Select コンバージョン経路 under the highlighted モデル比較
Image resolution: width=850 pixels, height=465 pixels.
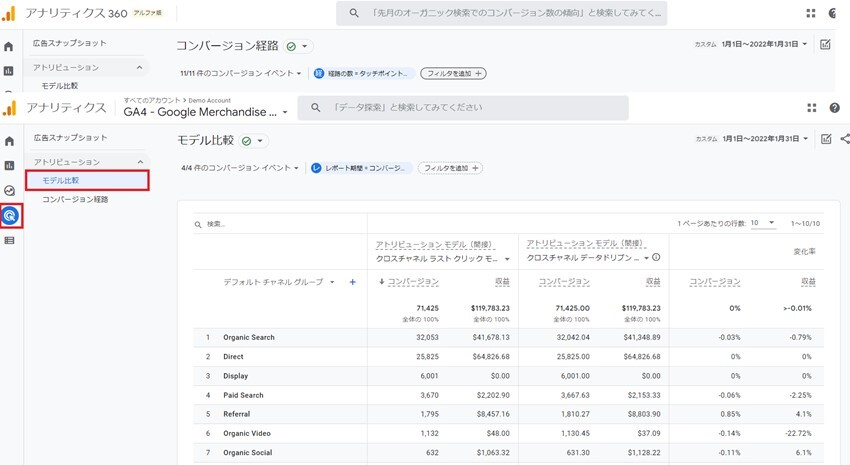click(x=75, y=199)
